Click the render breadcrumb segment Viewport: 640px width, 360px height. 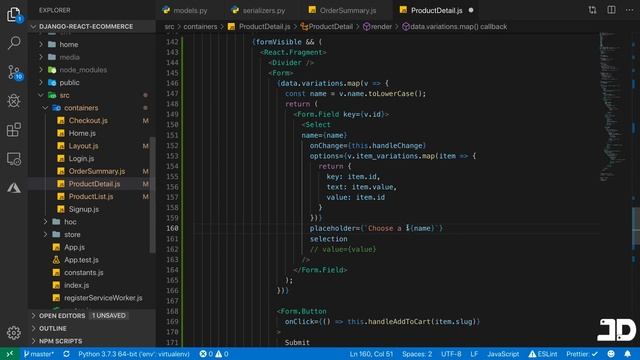(377, 27)
